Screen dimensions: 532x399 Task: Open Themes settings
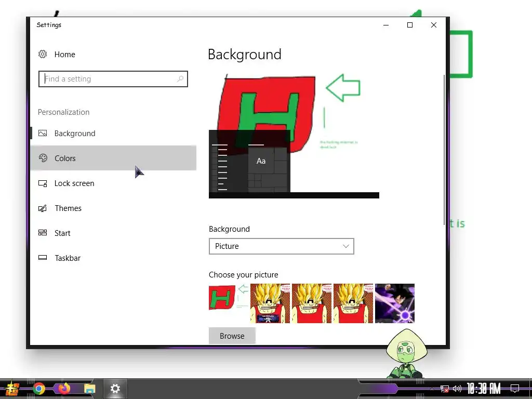(113, 208)
